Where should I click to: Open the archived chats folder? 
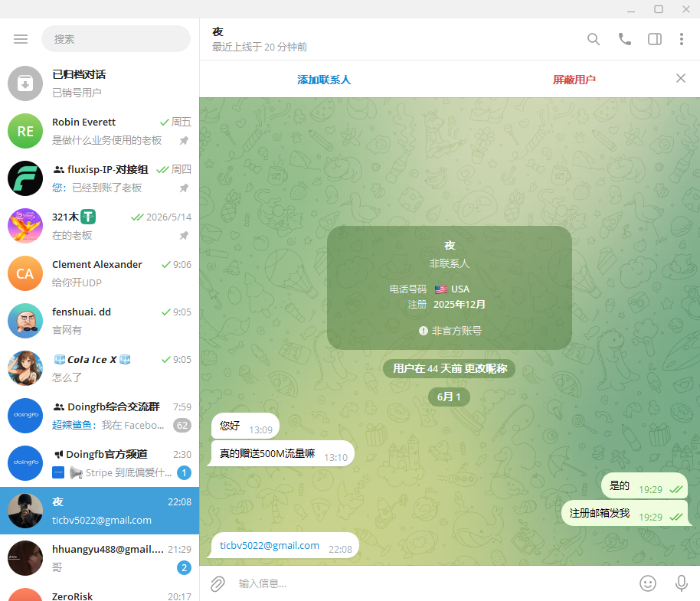click(100, 83)
